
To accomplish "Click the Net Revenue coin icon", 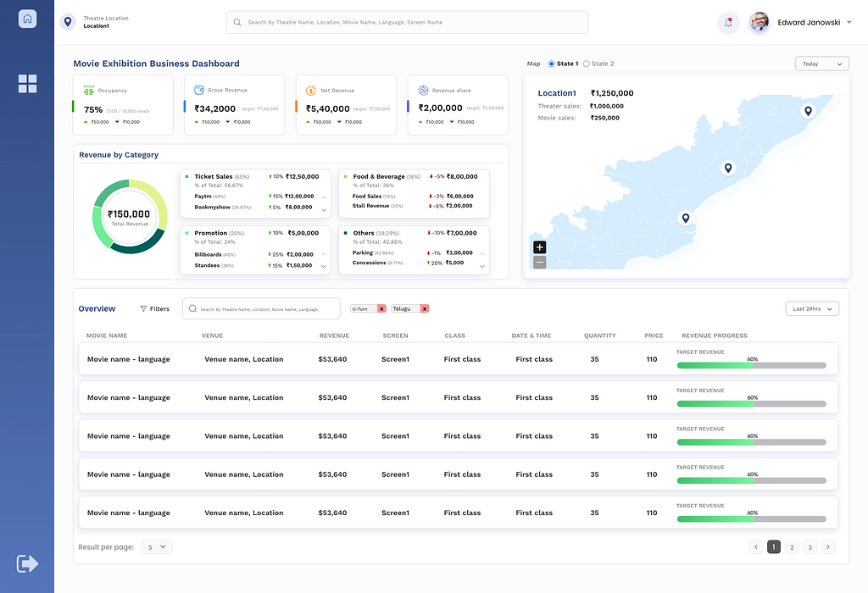I will coord(311,90).
